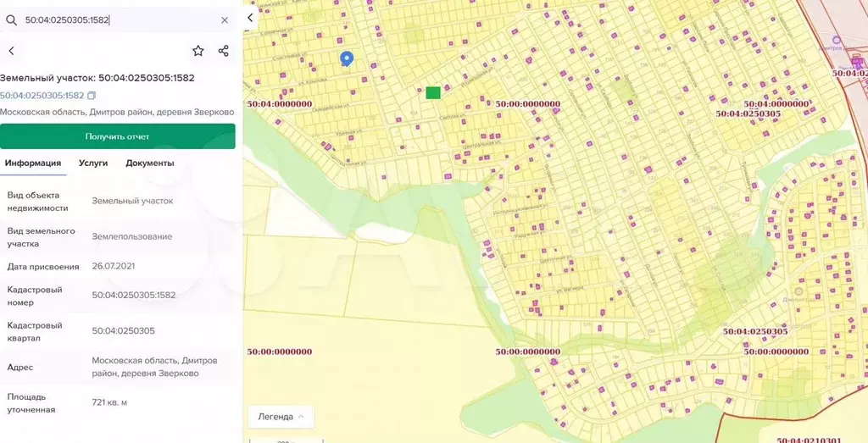Click the cadastral number value in the info table
Screen dimensions: 868x443
point(134,295)
